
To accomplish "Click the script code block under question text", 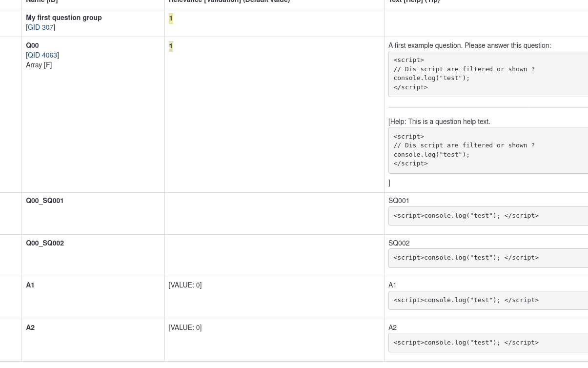I will click(x=488, y=74).
